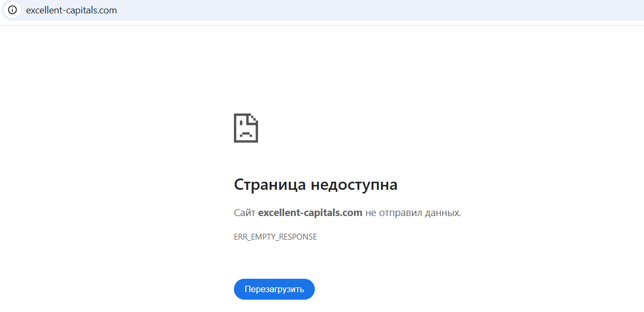Click the "Перезагрузить" reload button
644x312 pixels.
[274, 289]
